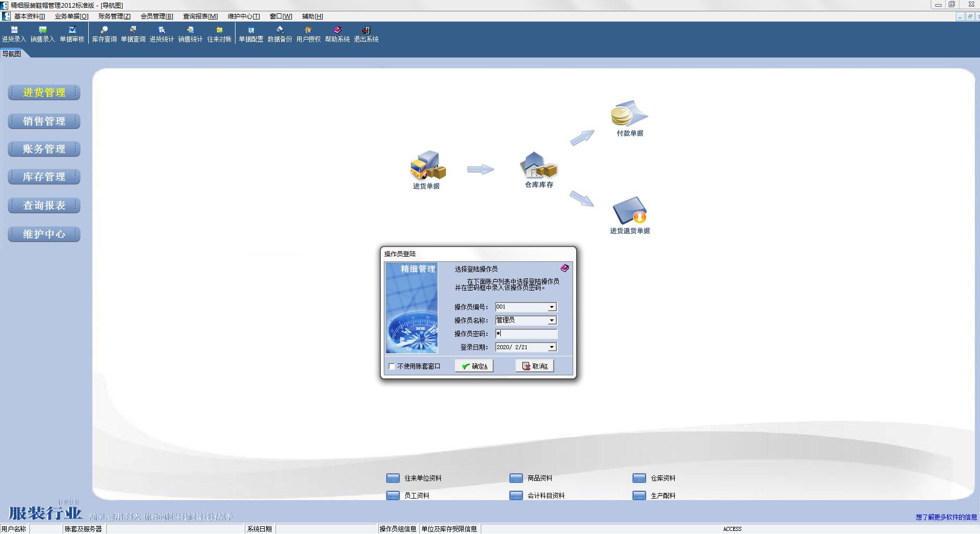Launch 单据审核 from the toolbar
The height and width of the screenshot is (534, 980).
click(72, 34)
